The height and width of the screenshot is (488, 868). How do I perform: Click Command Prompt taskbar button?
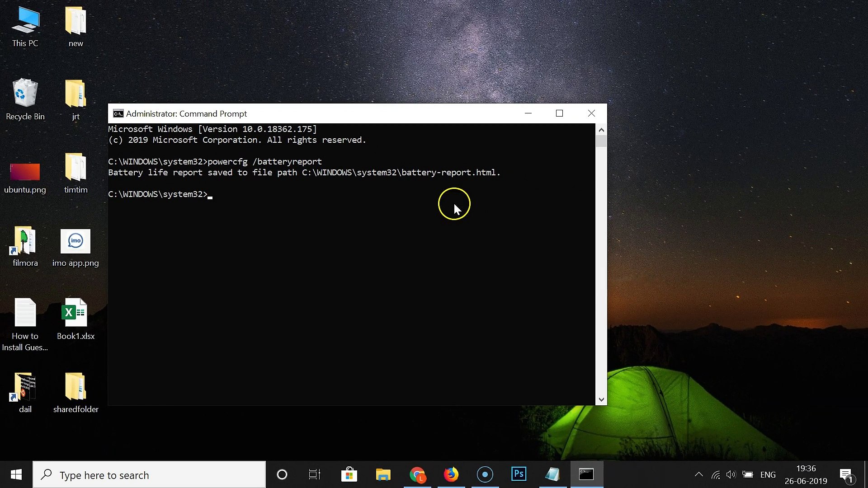coord(587,474)
